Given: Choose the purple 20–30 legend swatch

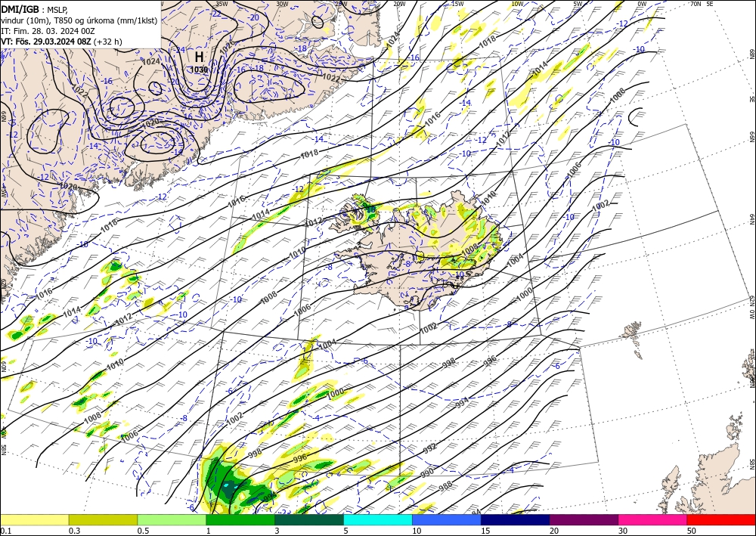Looking at the screenshot, I should pos(584,519).
